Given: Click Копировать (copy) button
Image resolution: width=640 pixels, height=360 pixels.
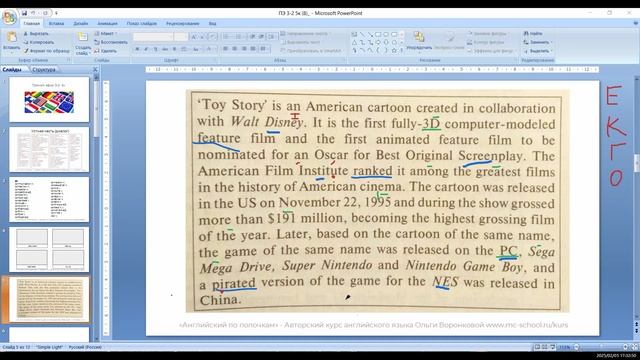Looking at the screenshot, I should tap(38, 42).
